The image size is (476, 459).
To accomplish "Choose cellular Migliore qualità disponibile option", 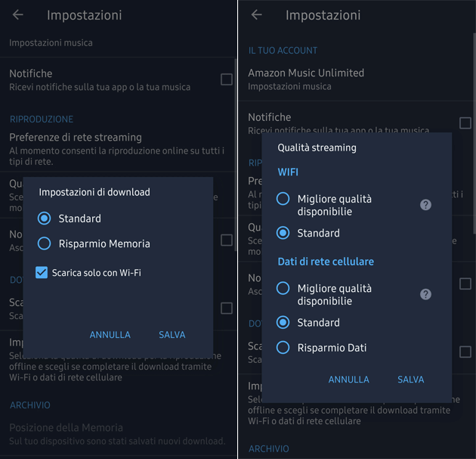I will [x=283, y=288].
